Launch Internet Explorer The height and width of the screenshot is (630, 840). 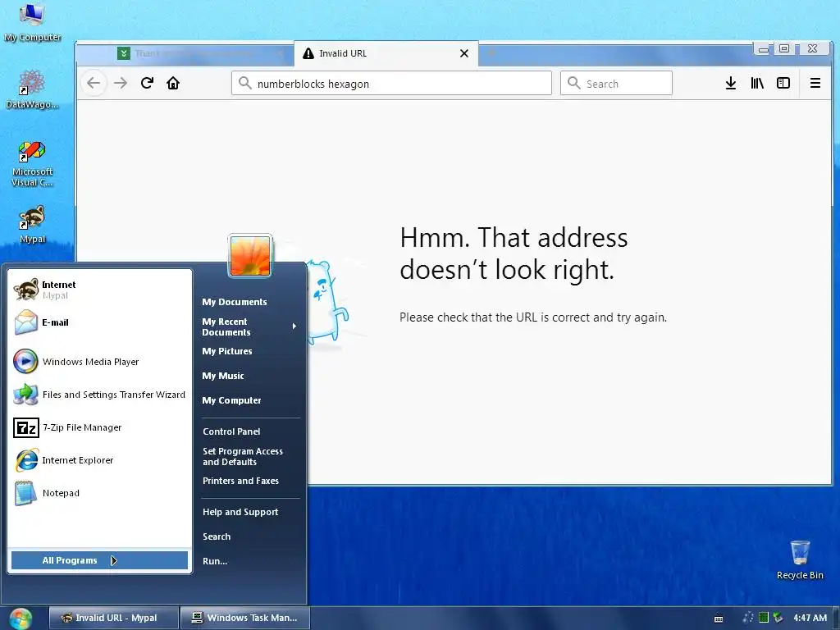100,460
